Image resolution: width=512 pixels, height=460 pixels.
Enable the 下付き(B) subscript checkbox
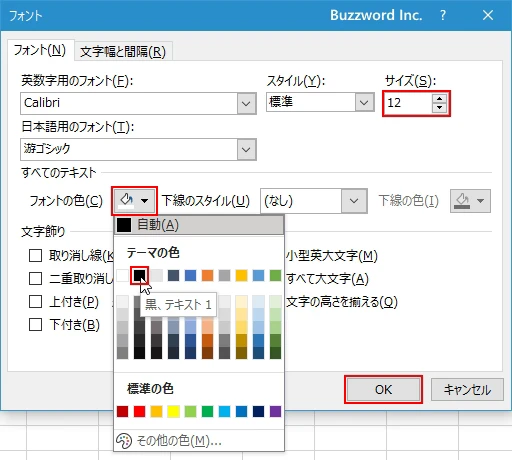[x=35, y=324]
